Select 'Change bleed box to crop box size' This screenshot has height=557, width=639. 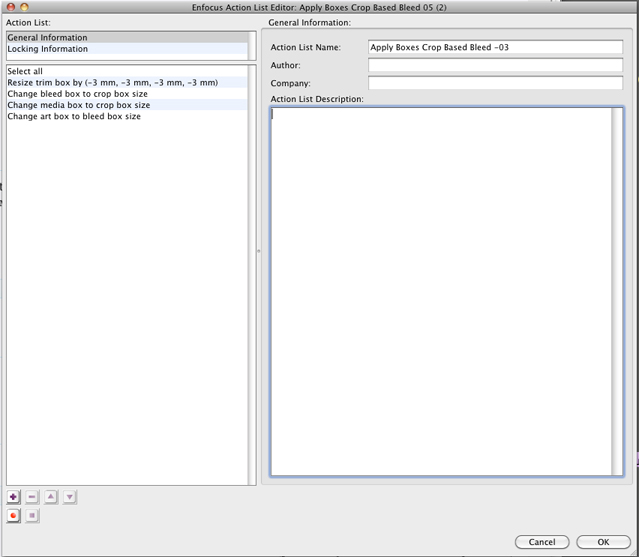click(x=127, y=94)
